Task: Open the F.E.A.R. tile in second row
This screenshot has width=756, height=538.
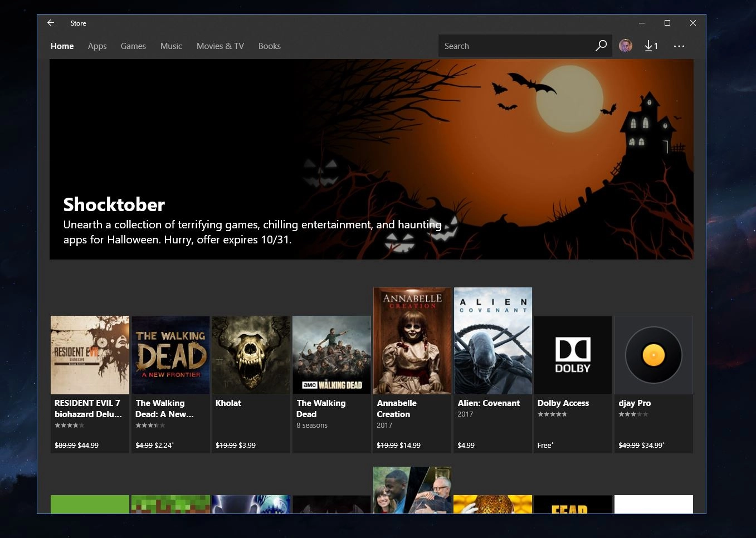Action: point(573,504)
